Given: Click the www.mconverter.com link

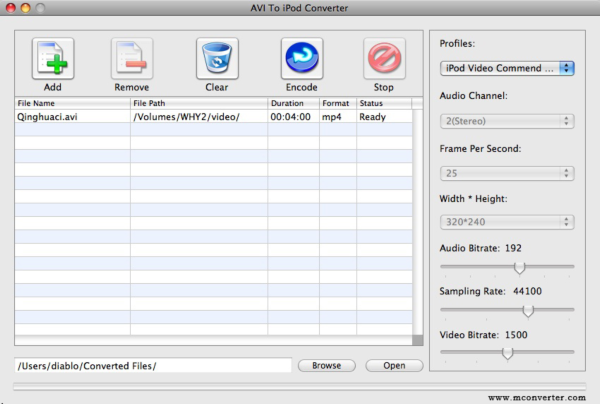Looking at the screenshot, I should [x=536, y=398].
